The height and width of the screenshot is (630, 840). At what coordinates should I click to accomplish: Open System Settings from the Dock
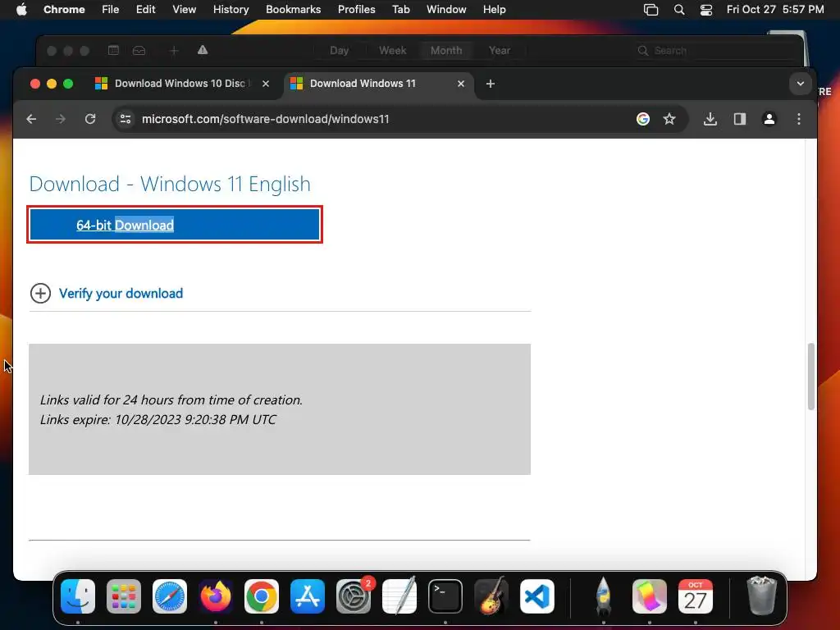(x=354, y=596)
